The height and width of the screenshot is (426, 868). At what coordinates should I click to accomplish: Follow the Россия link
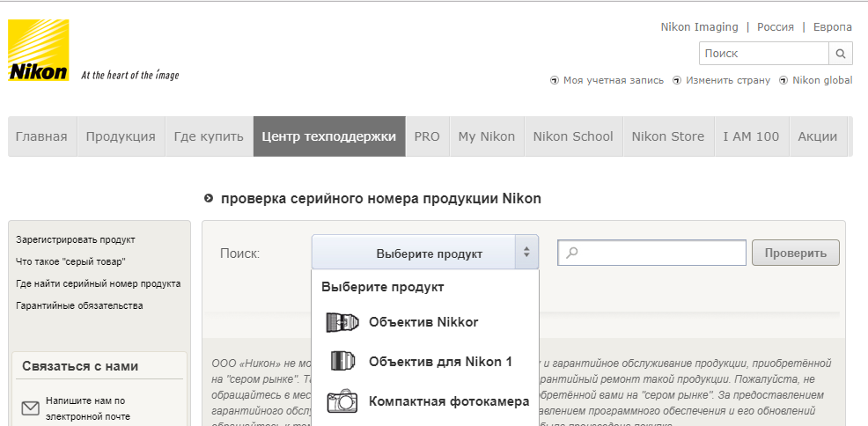776,27
